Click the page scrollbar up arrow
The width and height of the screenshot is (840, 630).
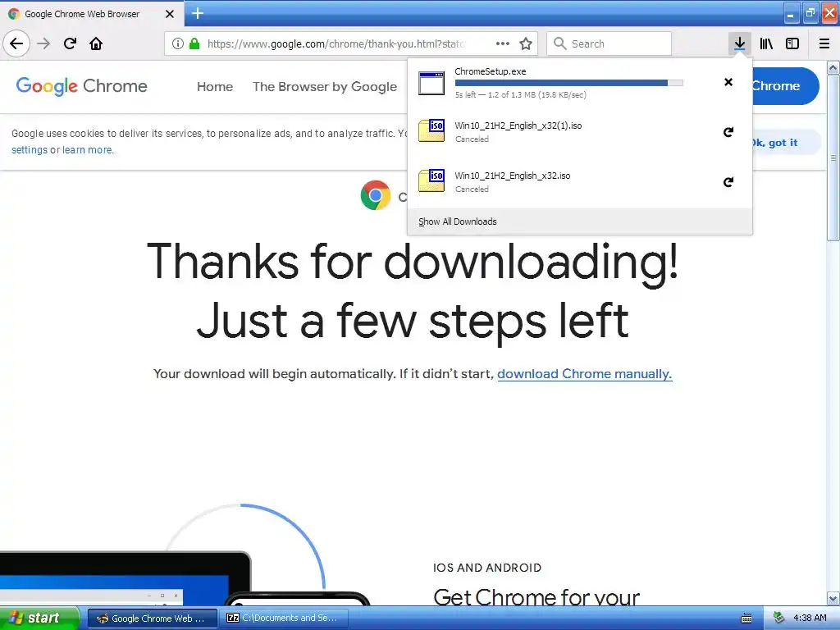click(833, 68)
